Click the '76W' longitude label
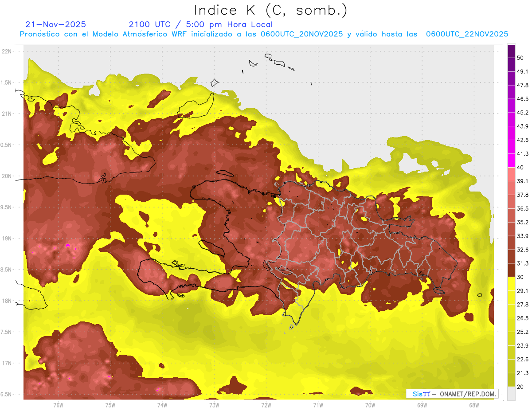The height and width of the screenshot is (411, 532). point(58,405)
